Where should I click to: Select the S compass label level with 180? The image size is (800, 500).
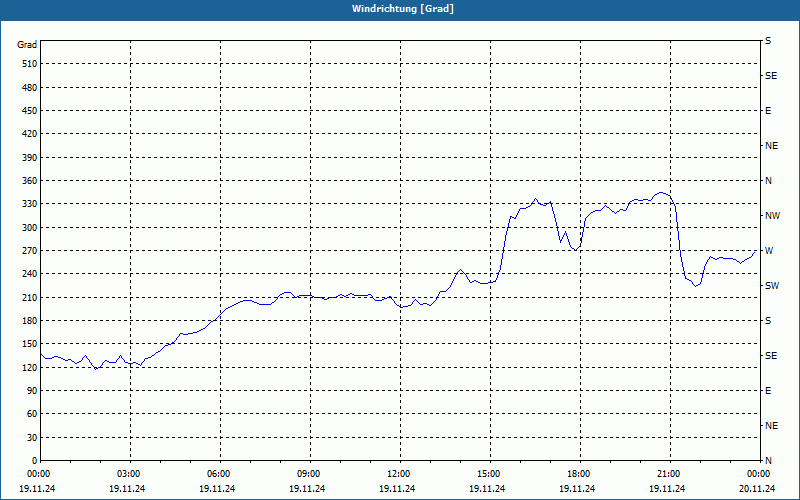coord(768,321)
